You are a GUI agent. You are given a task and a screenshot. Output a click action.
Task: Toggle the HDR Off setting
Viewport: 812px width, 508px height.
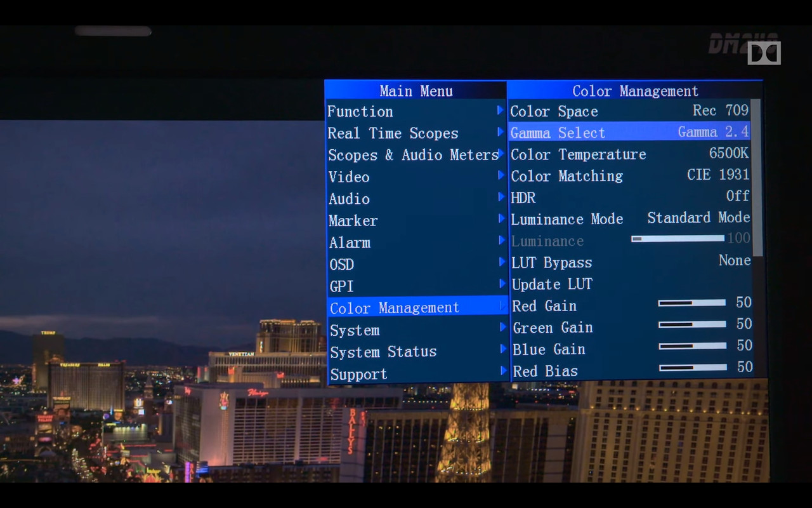738,196
